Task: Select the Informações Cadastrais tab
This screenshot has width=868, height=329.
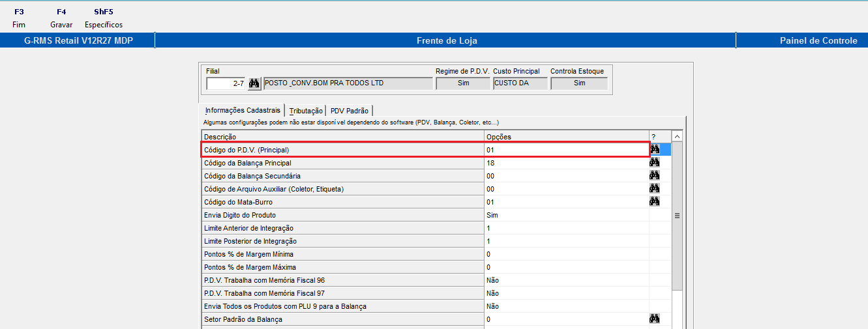Action: (243, 110)
